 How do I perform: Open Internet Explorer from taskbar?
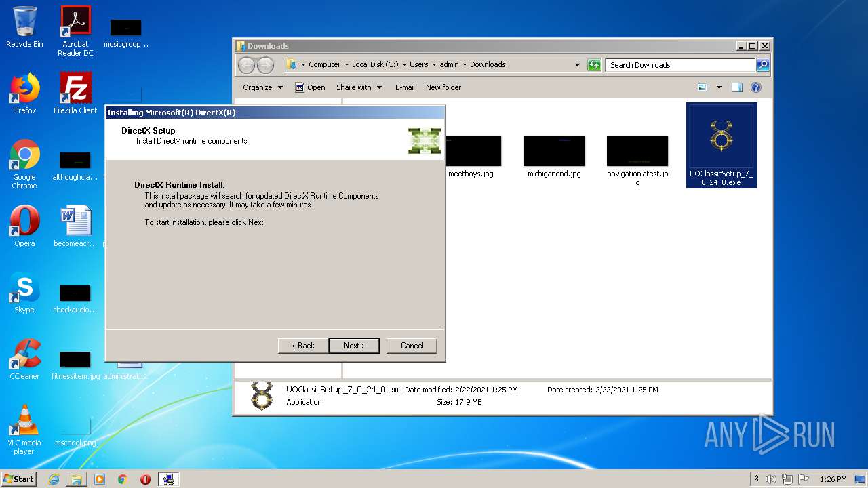pyautogui.click(x=54, y=479)
